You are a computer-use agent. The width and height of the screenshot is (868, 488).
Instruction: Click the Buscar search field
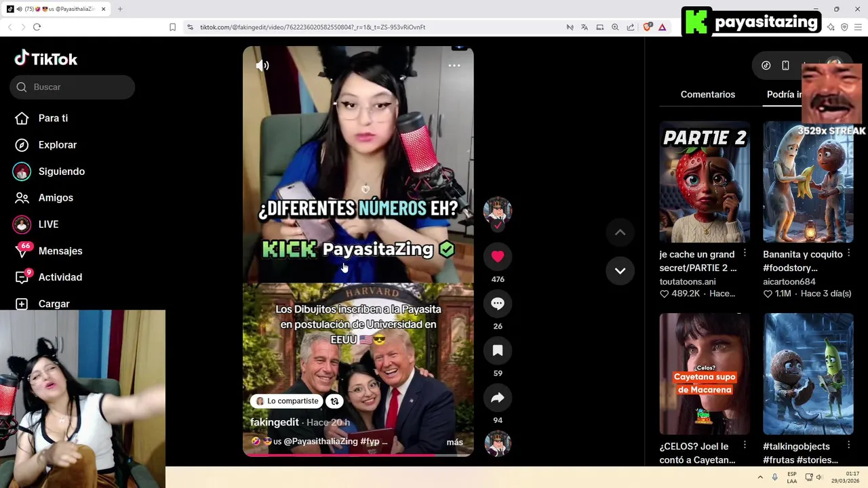(x=73, y=87)
